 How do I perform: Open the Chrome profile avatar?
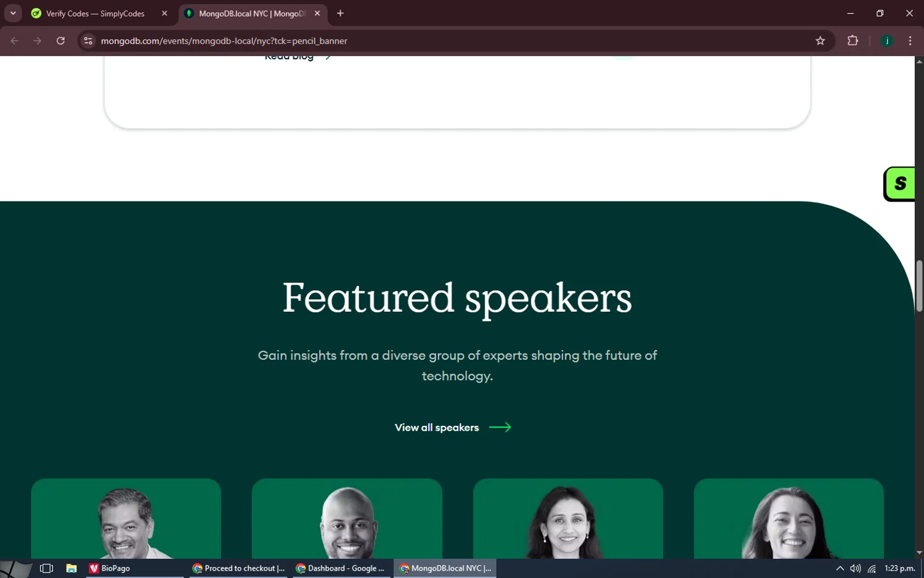887,41
